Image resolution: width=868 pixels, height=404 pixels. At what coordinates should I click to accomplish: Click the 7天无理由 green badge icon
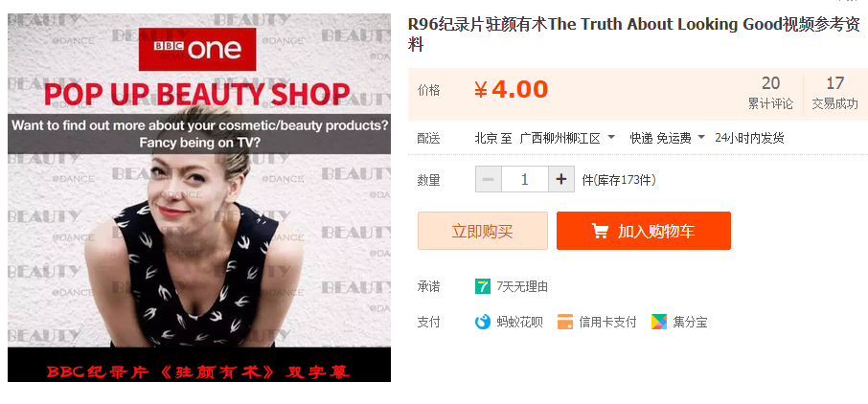483,286
